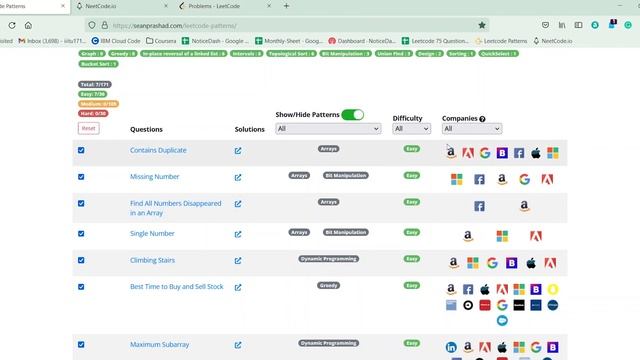The height and width of the screenshot is (360, 640).
Task: Click the Total 7/171 progress badge
Action: tap(95, 84)
